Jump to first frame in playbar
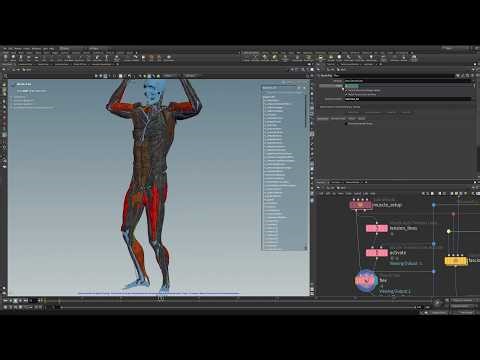This screenshot has width=480, height=360. [x=5, y=301]
